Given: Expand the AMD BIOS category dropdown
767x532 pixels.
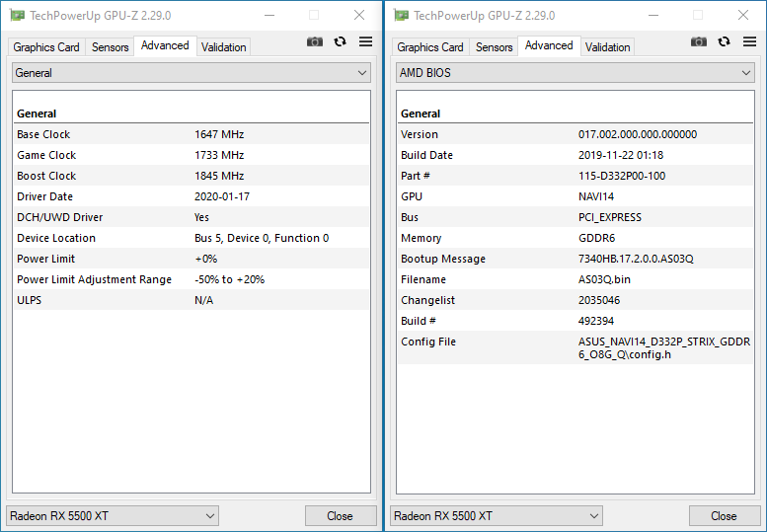Looking at the screenshot, I should (575, 73).
